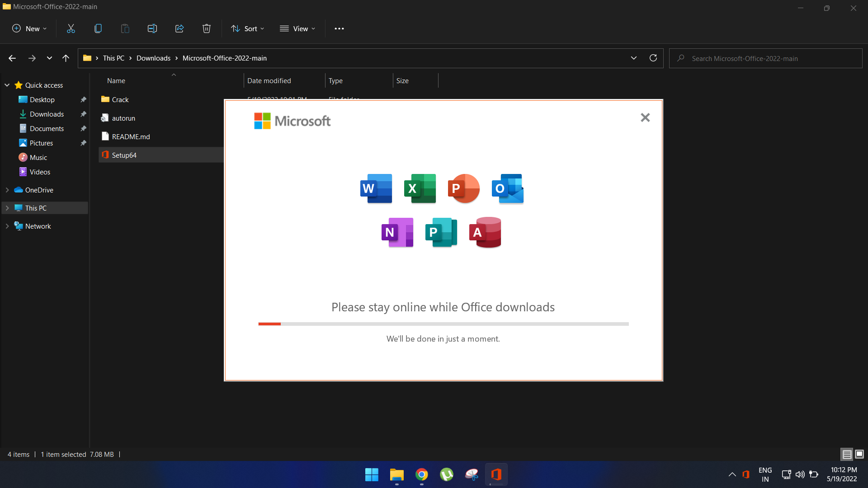The width and height of the screenshot is (868, 488).
Task: Click the Access icon in installer
Action: coord(486,232)
